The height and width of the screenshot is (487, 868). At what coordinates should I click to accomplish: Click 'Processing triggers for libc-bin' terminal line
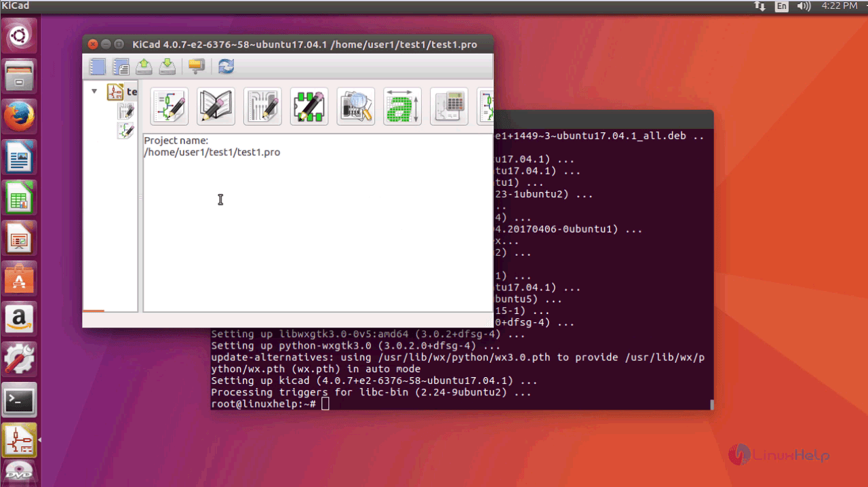tap(371, 392)
